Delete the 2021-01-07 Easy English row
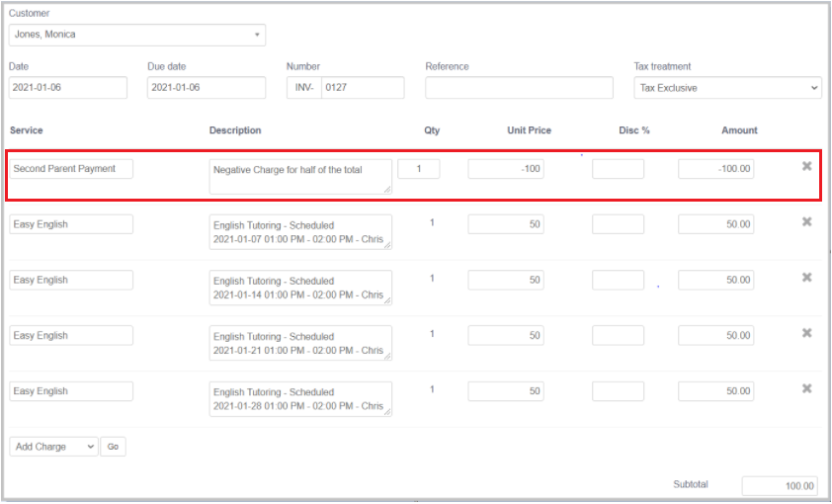The width and height of the screenshot is (832, 504). (806, 221)
